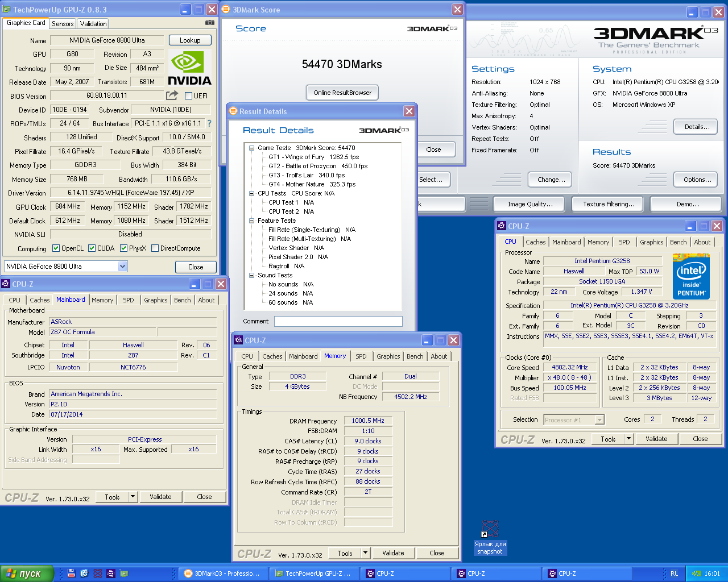728x582 pixels.
Task: Click the Comment input field
Action: (x=338, y=322)
